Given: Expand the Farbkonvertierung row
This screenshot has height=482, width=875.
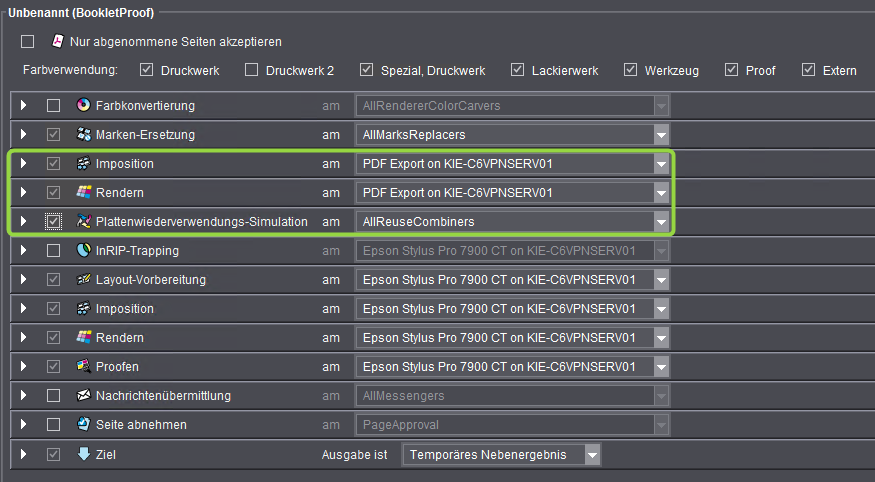Looking at the screenshot, I should pyautogui.click(x=25, y=105).
